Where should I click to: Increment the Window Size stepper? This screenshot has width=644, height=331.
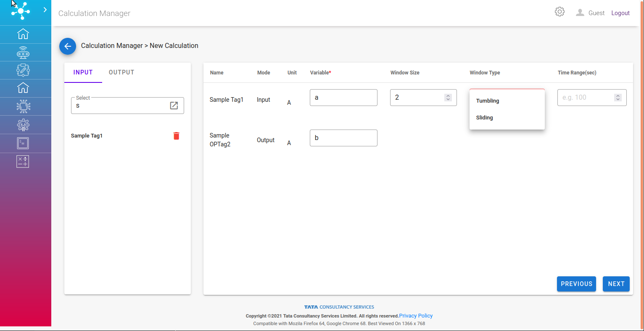click(448, 95)
